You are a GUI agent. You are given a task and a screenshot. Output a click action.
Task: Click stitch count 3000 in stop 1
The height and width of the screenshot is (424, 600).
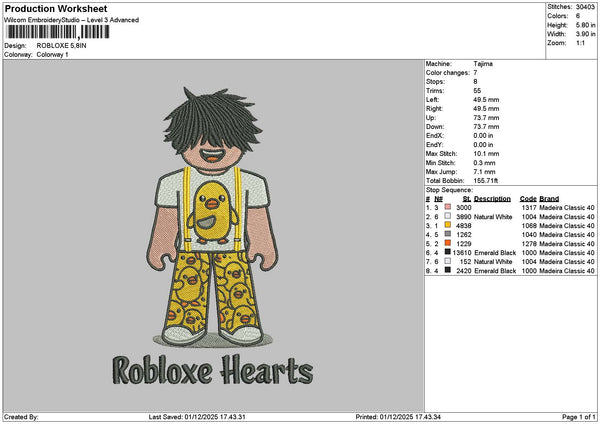click(464, 208)
